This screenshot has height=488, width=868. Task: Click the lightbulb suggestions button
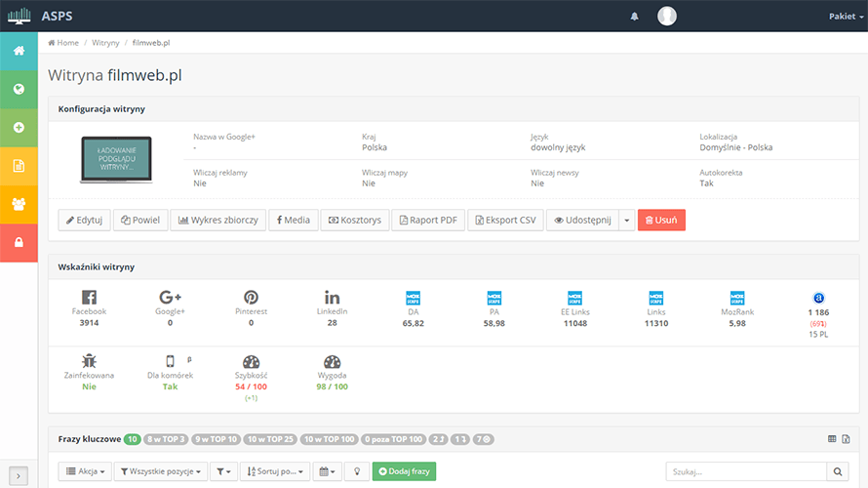[357, 471]
